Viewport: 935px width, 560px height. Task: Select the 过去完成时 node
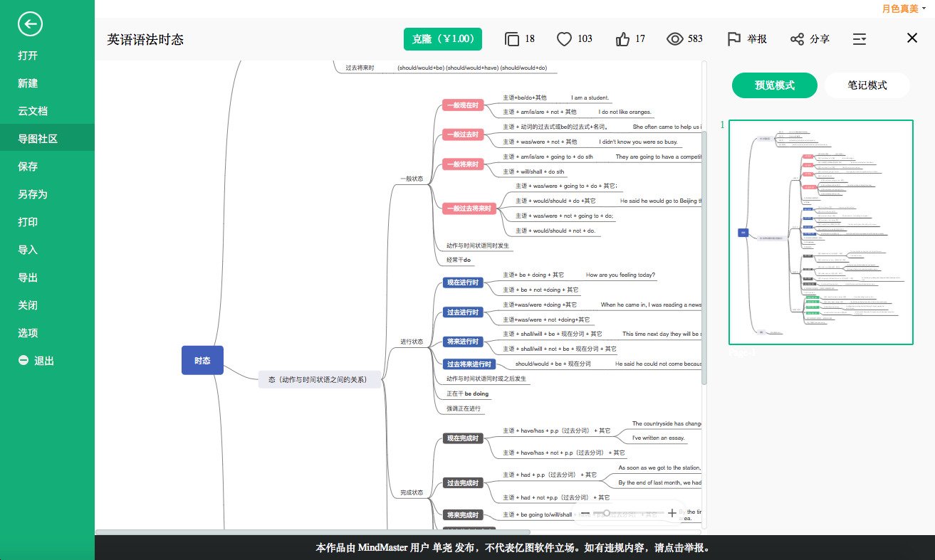tap(463, 482)
